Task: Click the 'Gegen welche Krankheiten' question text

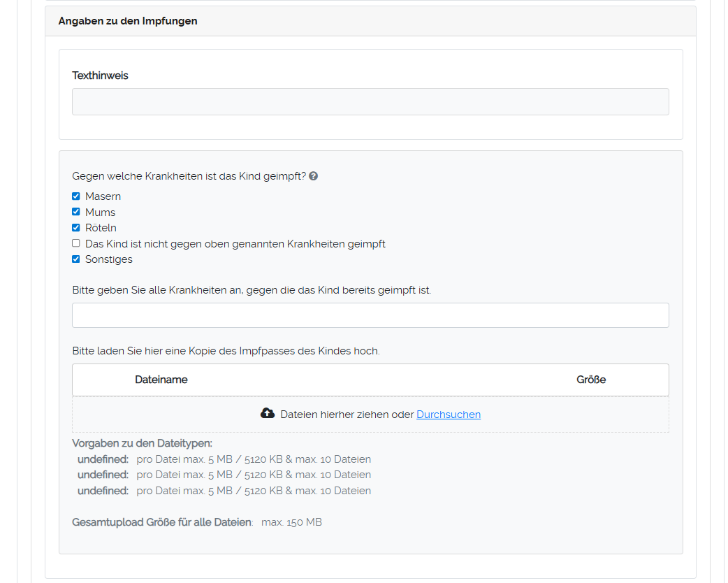Action: [189, 176]
